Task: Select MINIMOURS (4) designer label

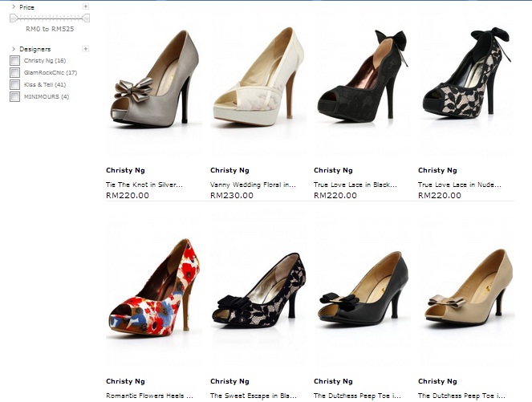Action: (47, 96)
